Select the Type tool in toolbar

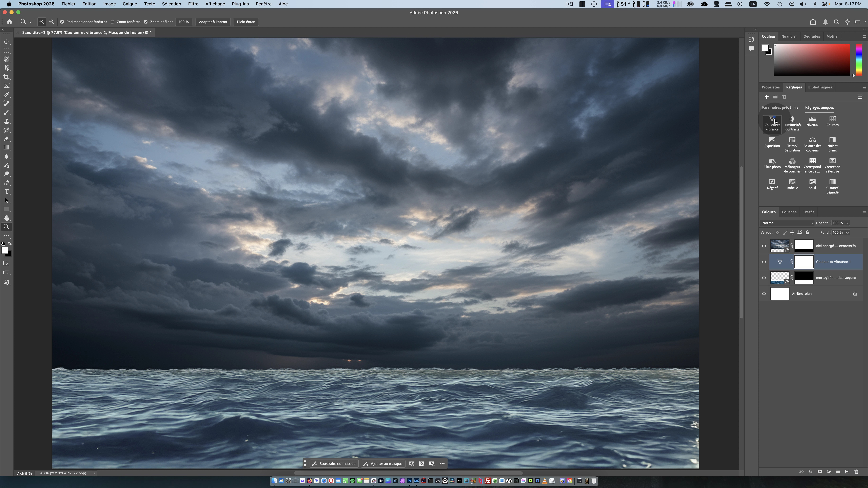(6, 192)
